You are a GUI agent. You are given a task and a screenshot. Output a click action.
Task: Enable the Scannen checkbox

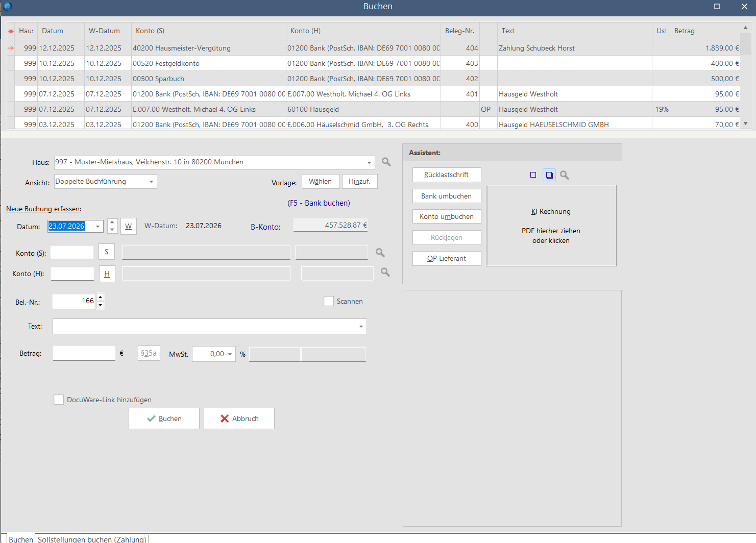[329, 301]
